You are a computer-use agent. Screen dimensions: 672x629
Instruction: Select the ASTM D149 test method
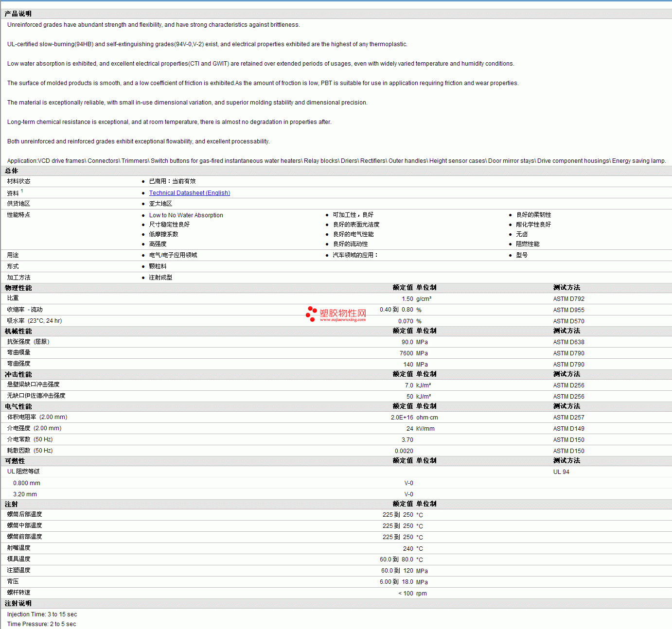coord(569,429)
